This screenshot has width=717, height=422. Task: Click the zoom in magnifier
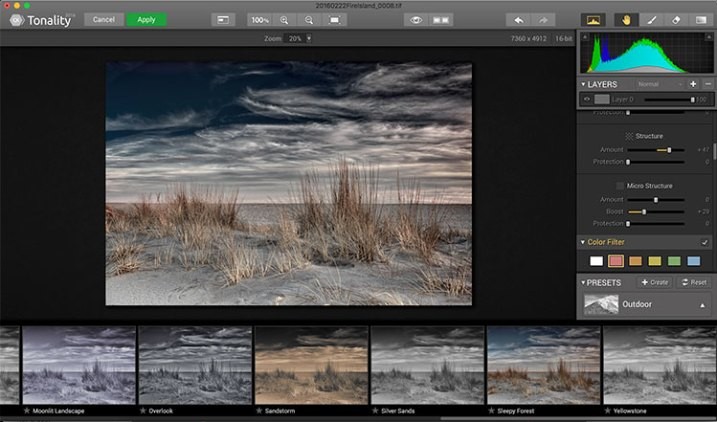tap(284, 20)
